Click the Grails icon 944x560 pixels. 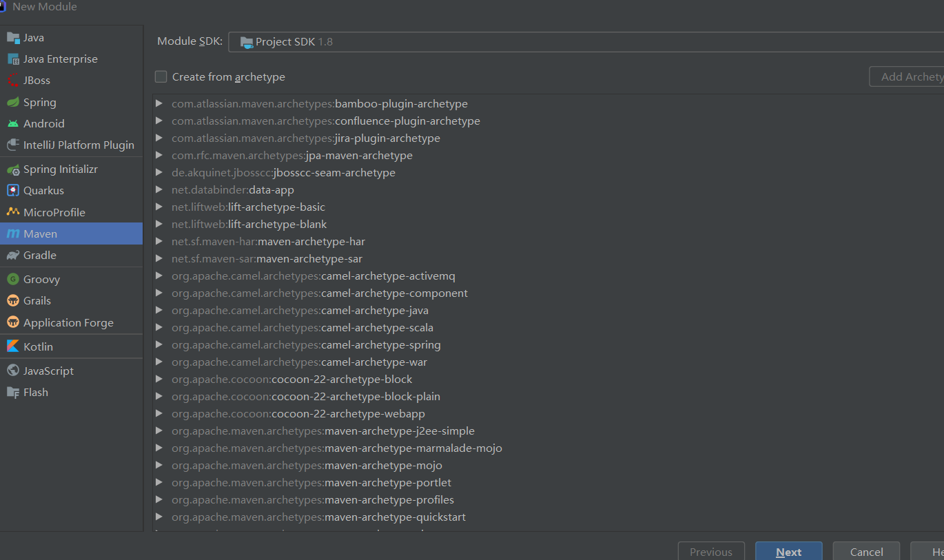(x=12, y=301)
